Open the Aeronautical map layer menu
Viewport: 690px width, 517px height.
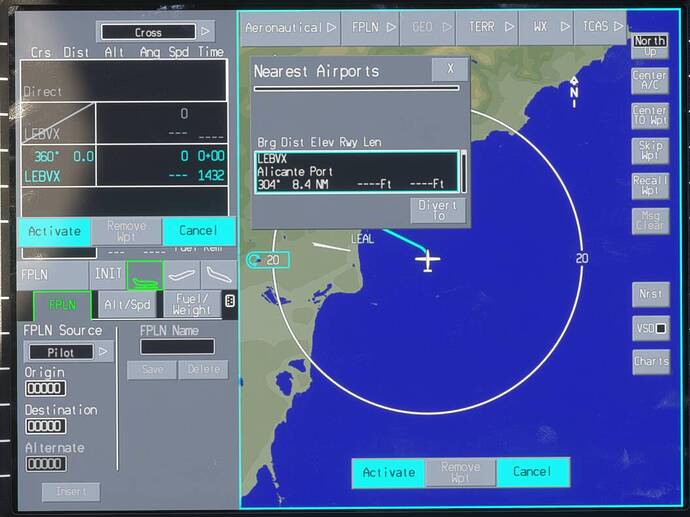290,28
